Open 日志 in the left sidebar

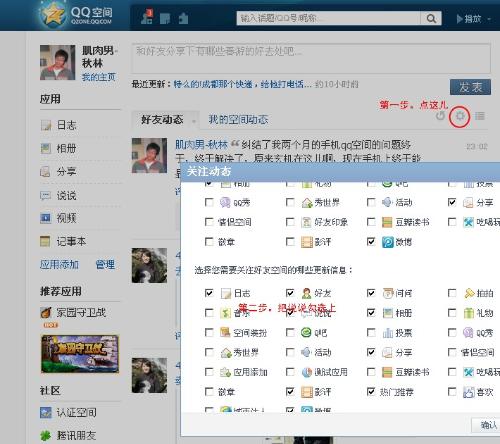click(x=58, y=125)
